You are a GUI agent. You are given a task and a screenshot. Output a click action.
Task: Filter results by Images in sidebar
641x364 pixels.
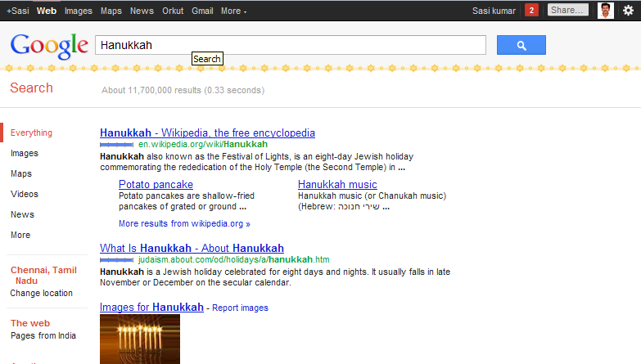tap(25, 153)
